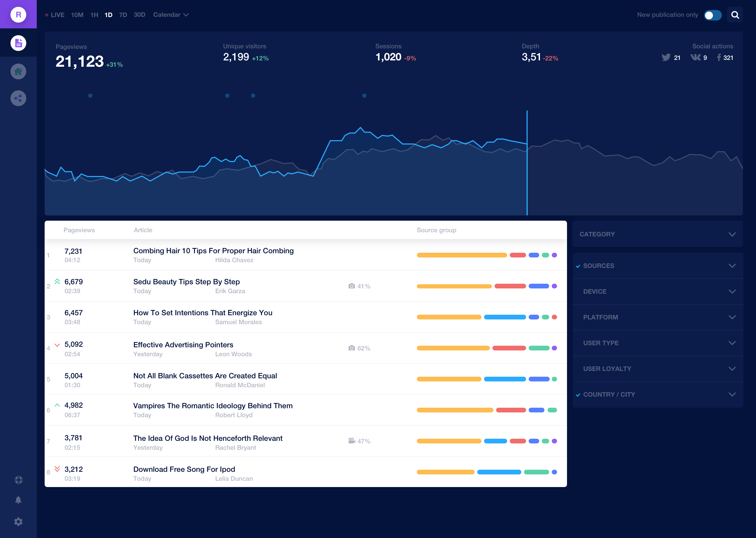Click article Combing Hair 10 Tips row
Screen dimensions: 756x538
tap(305, 255)
